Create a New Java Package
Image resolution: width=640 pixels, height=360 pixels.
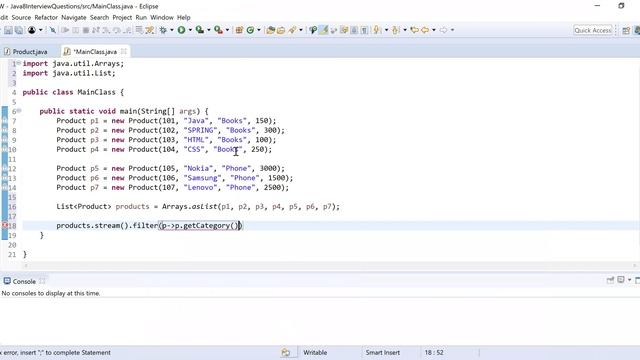pyautogui.click(x=239, y=30)
